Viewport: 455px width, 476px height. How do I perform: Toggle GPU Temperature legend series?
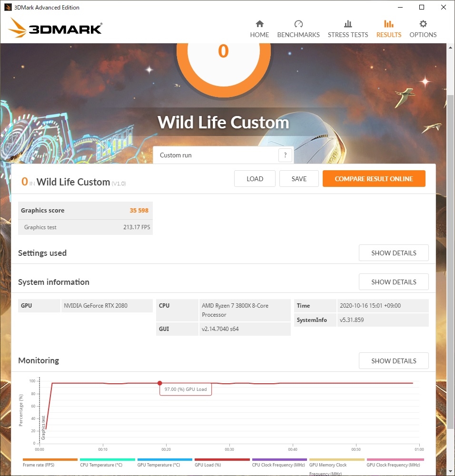165,463
